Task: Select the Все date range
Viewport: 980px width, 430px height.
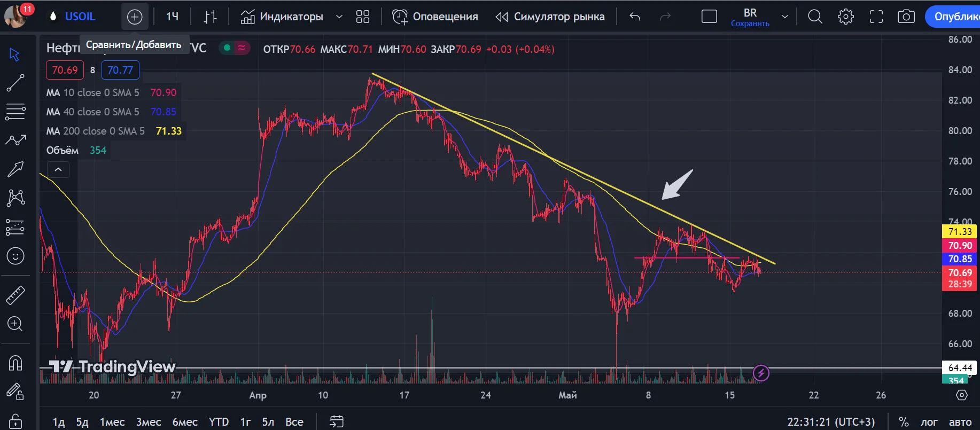Action: point(294,422)
